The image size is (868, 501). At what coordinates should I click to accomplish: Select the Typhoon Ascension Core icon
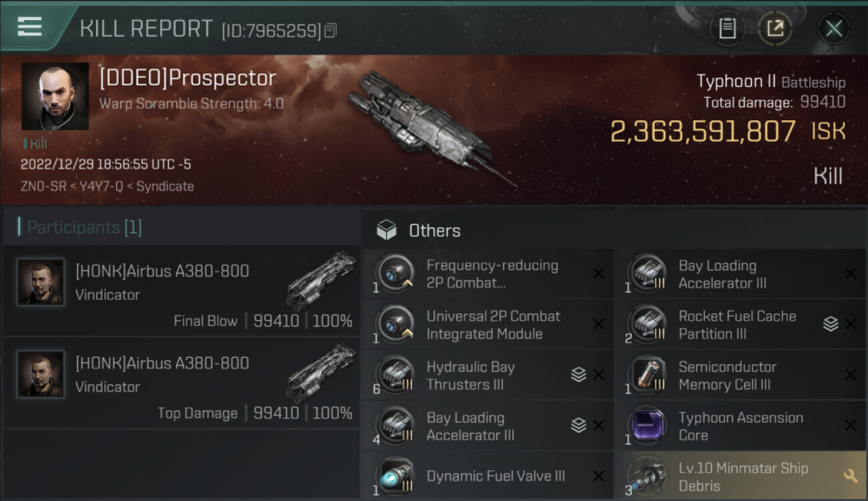pos(647,426)
